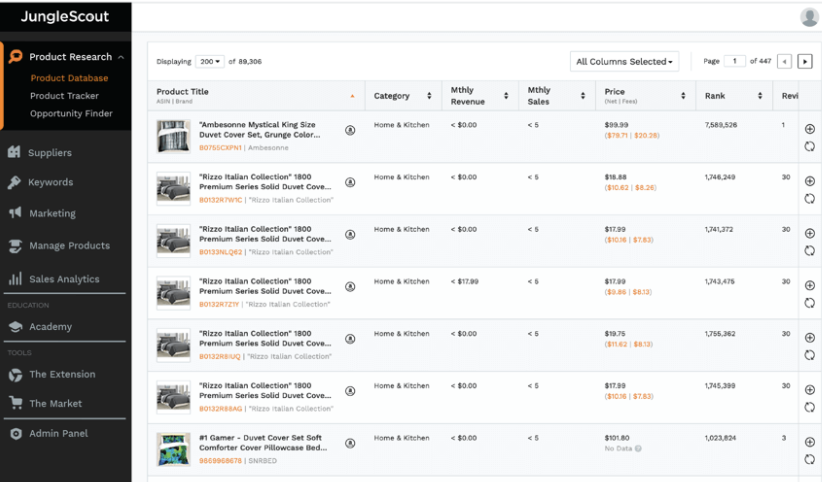Refresh the B0132R7Z1Y row data
The height and width of the screenshot is (482, 822).
pyautogui.click(x=809, y=303)
